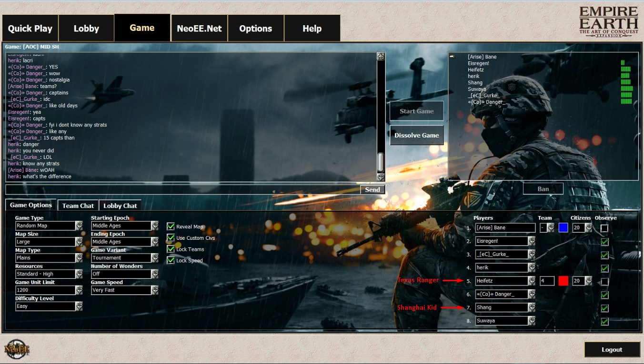
Task: Enable Observe for [Arise] Bane
Action: coord(604,228)
